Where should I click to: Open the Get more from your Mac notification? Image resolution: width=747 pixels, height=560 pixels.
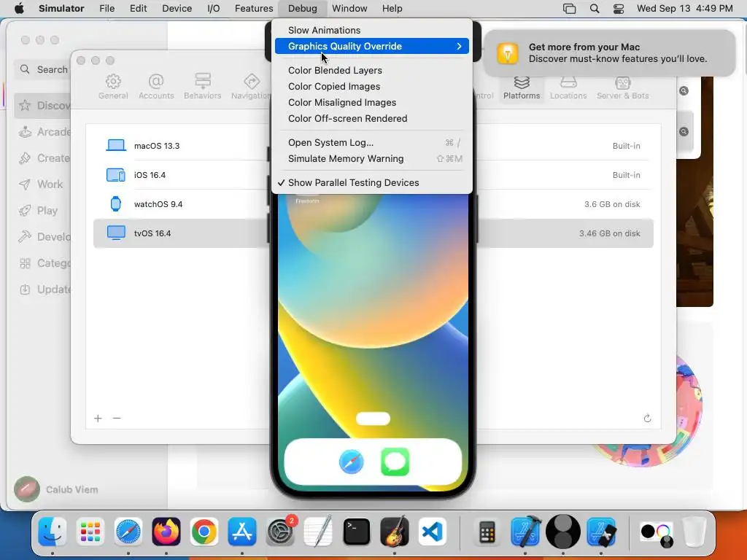[x=609, y=52]
